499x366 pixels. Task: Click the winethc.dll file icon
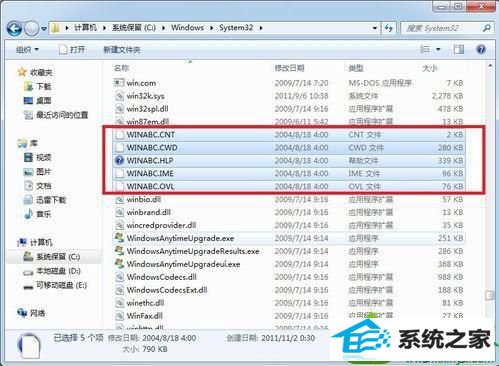pyautogui.click(x=119, y=303)
